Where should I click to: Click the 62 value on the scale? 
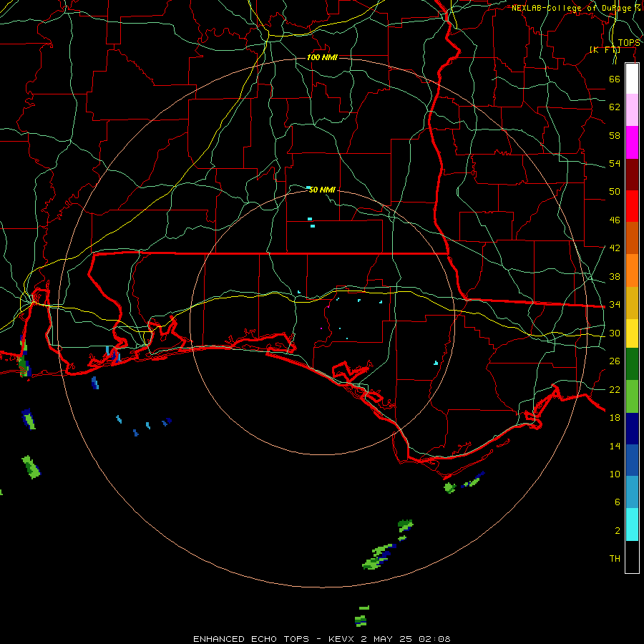(x=615, y=107)
